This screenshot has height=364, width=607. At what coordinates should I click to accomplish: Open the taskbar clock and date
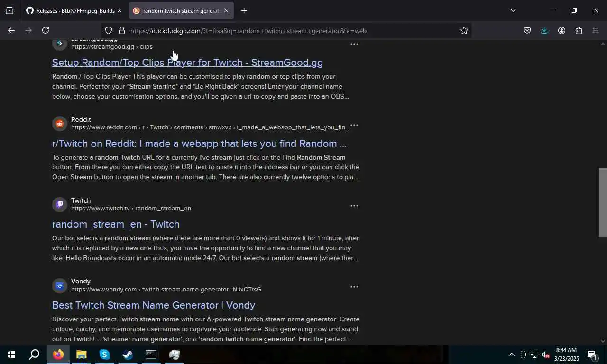567,355
